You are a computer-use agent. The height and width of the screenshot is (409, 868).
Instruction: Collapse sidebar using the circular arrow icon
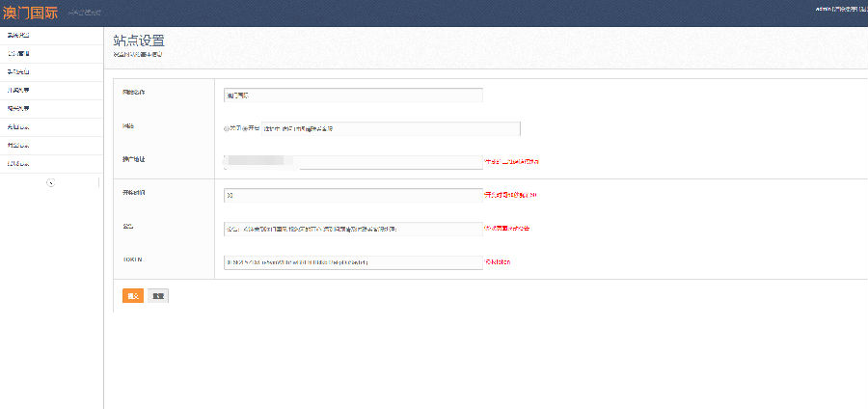51,182
